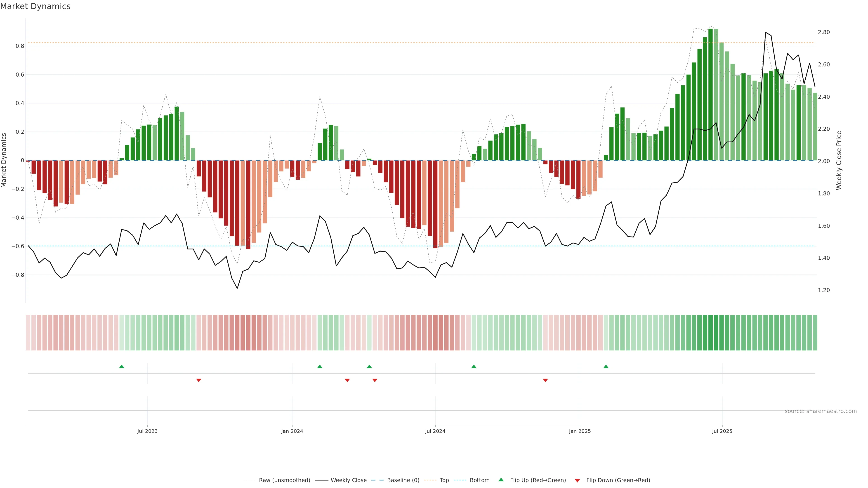
Task: Click the Market Dynamics chart title
Action: coord(35,6)
